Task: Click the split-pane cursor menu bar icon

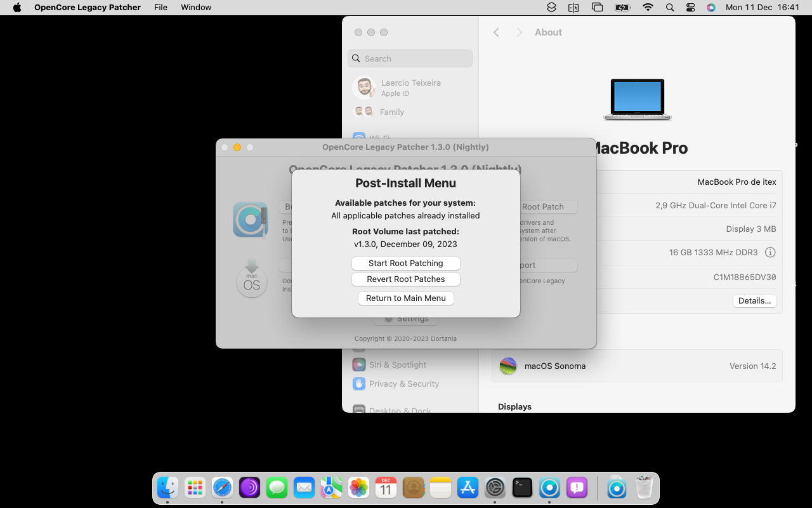Action: click(573, 8)
